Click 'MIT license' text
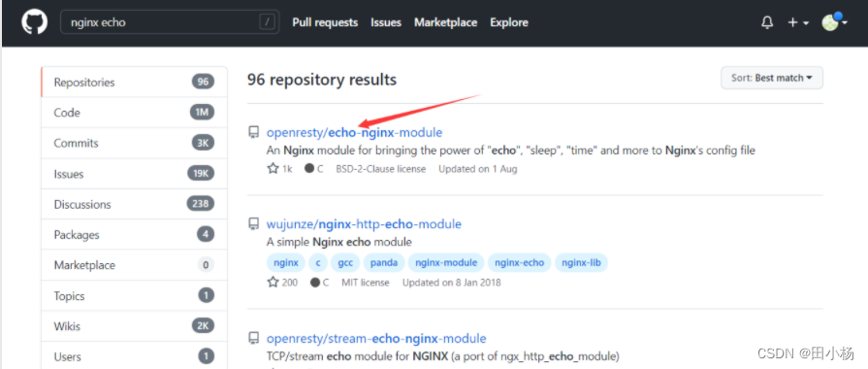 click(366, 283)
